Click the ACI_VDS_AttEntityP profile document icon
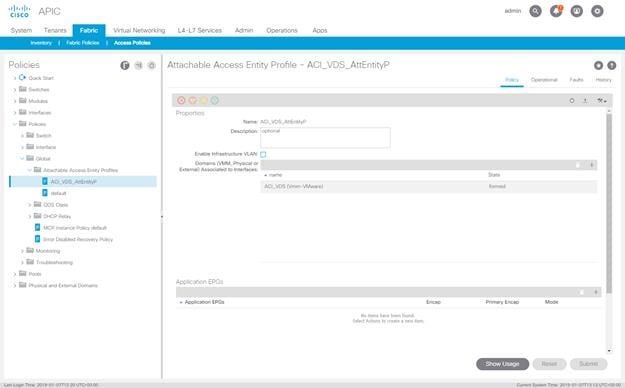 (x=45, y=181)
